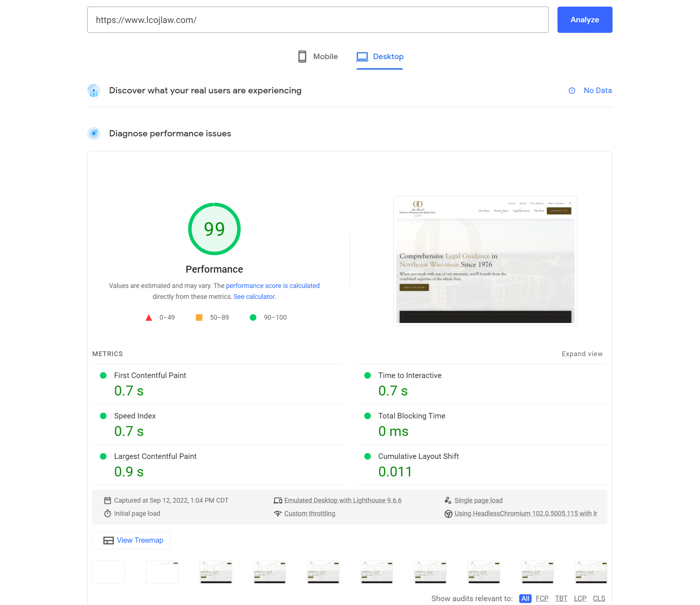Image resolution: width=700 pixels, height=605 pixels.
Task: Open the See calculator link
Action: pos(254,297)
